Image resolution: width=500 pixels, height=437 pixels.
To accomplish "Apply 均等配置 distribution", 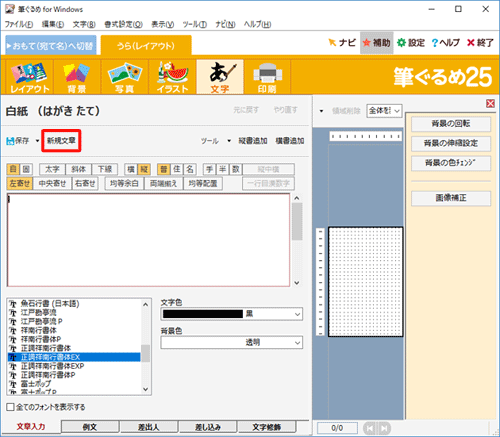I will click(x=203, y=183).
